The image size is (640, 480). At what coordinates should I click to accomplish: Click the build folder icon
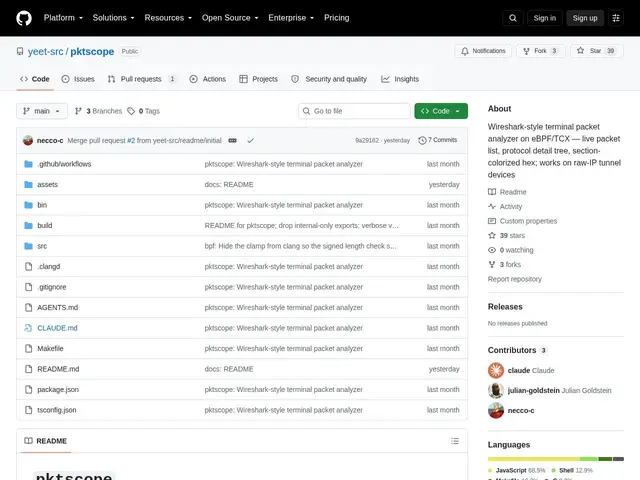tap(28, 225)
